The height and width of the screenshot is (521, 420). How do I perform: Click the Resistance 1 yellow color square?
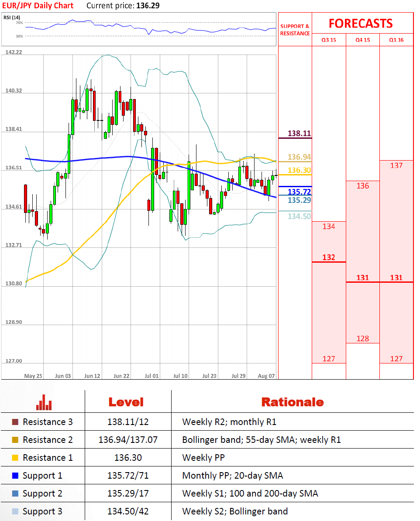tap(15, 458)
